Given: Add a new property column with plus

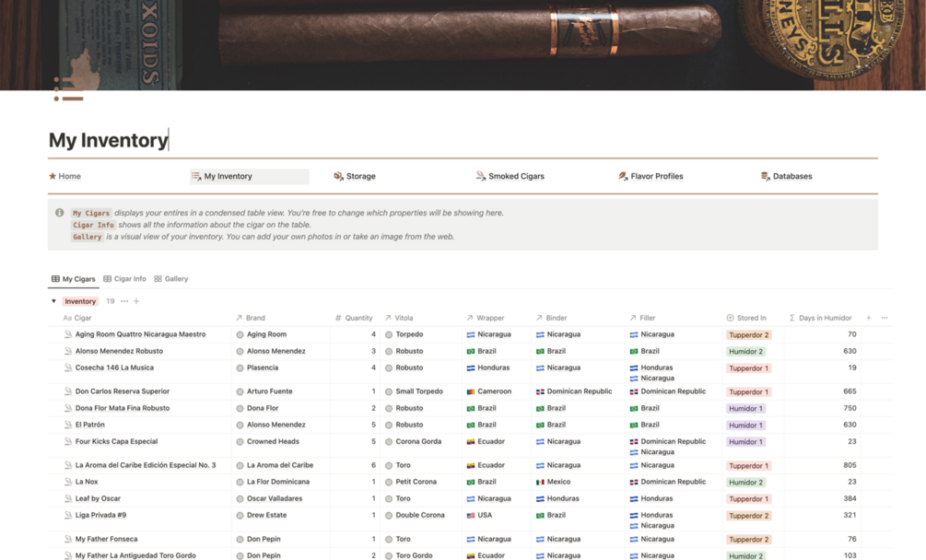Looking at the screenshot, I should point(868,318).
